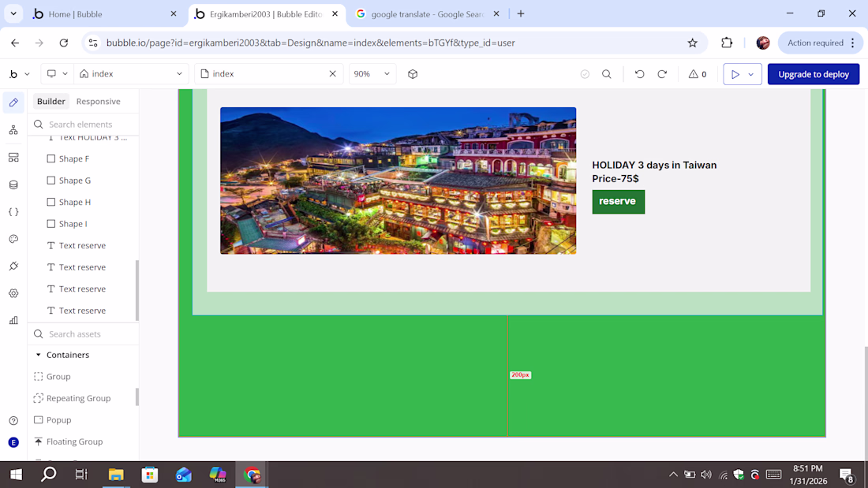Open the zoom level dropdown showing 90%

[x=372, y=73]
